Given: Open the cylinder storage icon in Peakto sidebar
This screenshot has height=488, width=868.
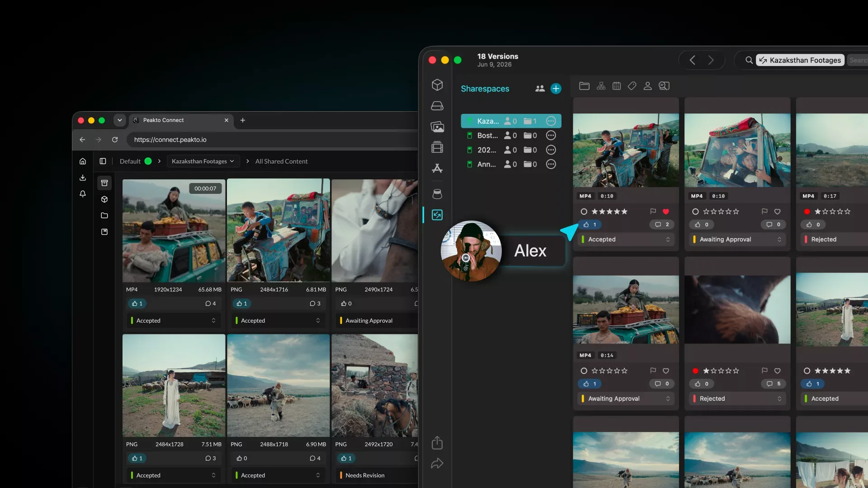Looking at the screenshot, I should pyautogui.click(x=437, y=194).
